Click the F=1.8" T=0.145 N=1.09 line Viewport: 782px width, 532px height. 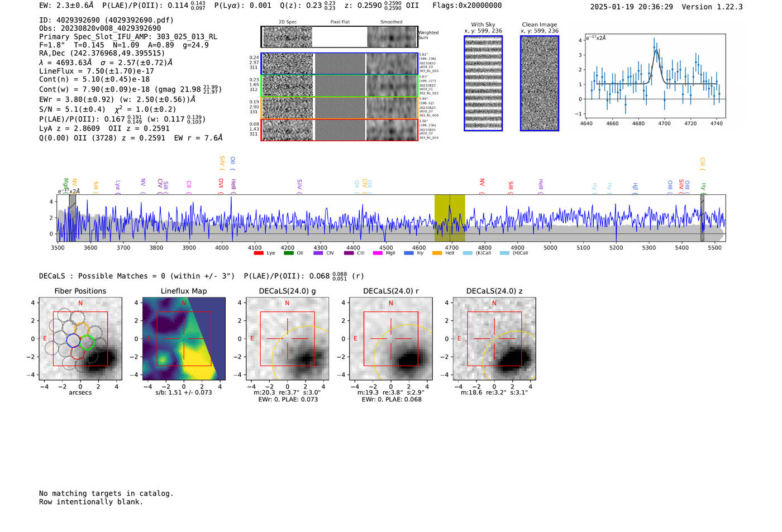pos(124,45)
